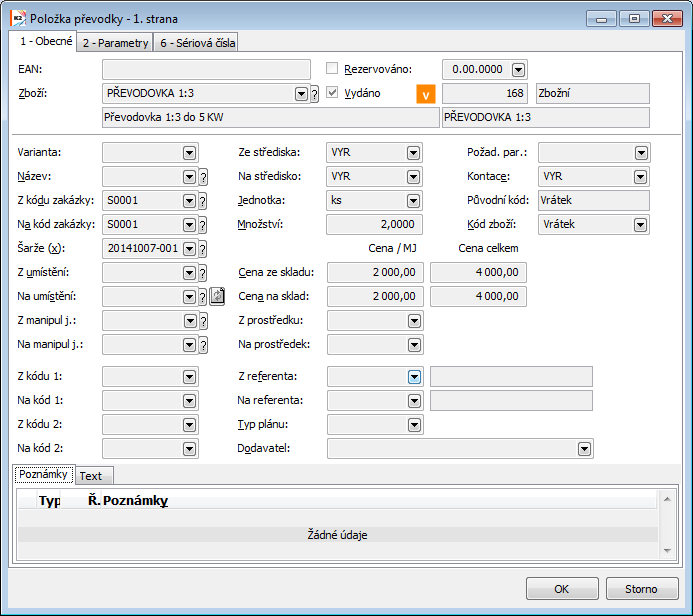Open the Kontace dropdown
Viewport: 693px width, 616px height.
(640, 177)
